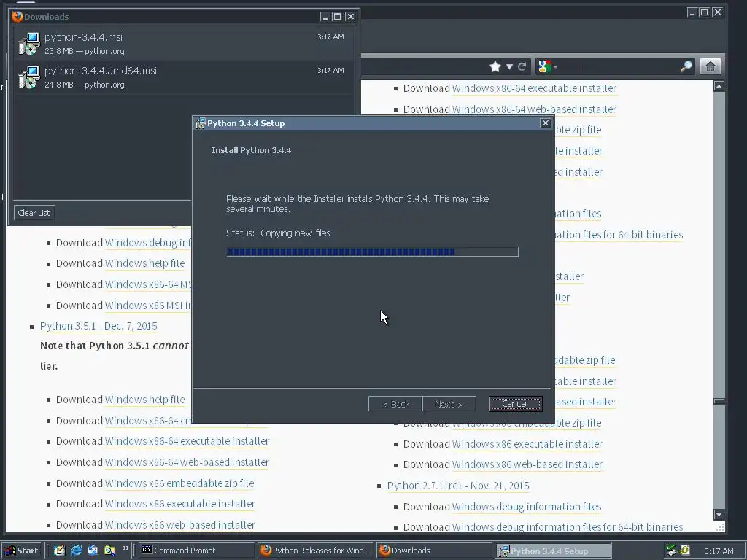Click right column Windows x86 executable installer link
Screen dimensions: 747x560
point(527,444)
